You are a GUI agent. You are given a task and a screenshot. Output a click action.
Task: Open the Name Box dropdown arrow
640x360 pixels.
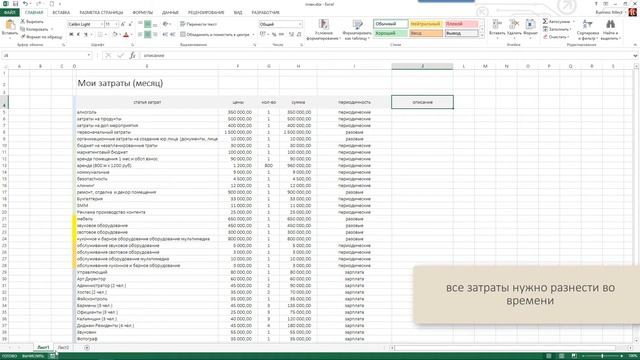click(89, 55)
